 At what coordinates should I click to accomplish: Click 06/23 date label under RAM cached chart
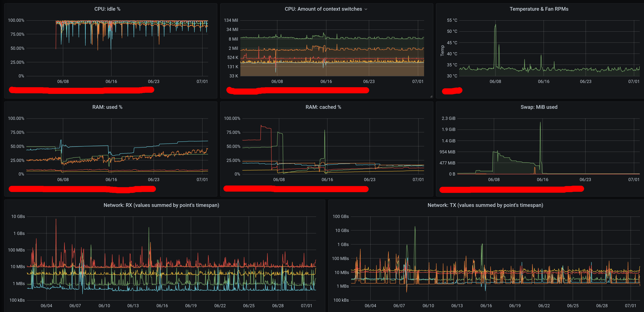pos(370,180)
